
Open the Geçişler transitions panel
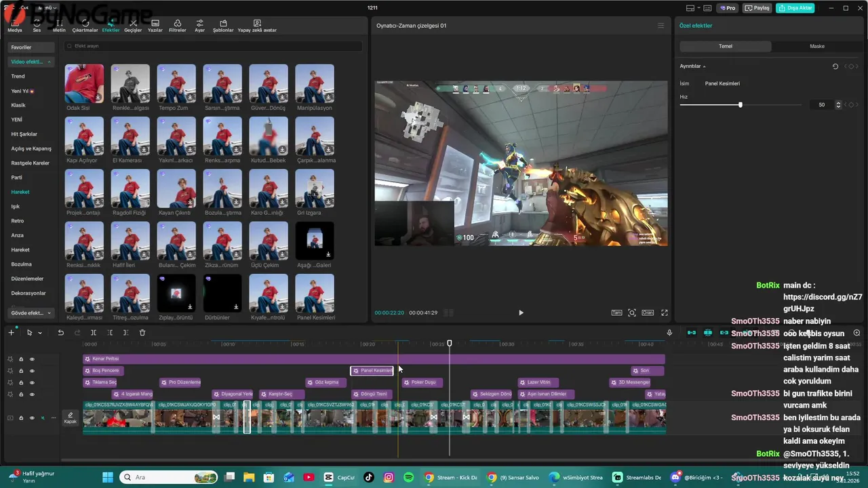(133, 26)
